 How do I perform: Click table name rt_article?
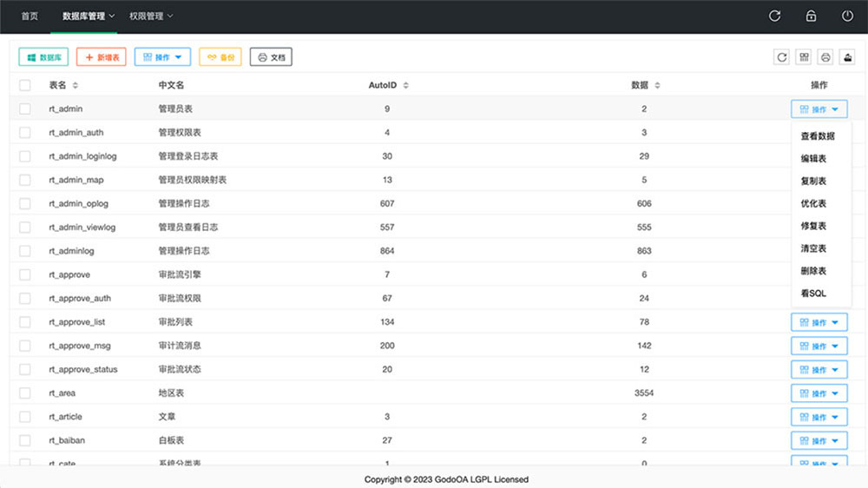(x=65, y=417)
